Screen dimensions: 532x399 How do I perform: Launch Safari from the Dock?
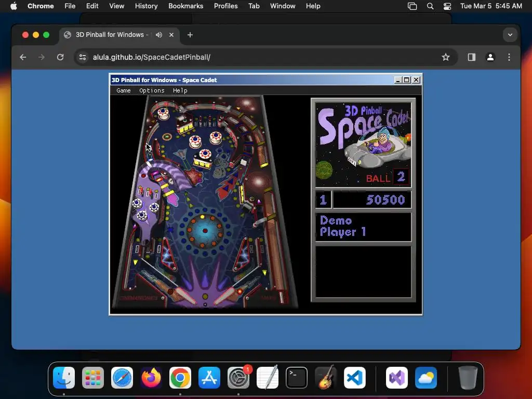click(122, 378)
